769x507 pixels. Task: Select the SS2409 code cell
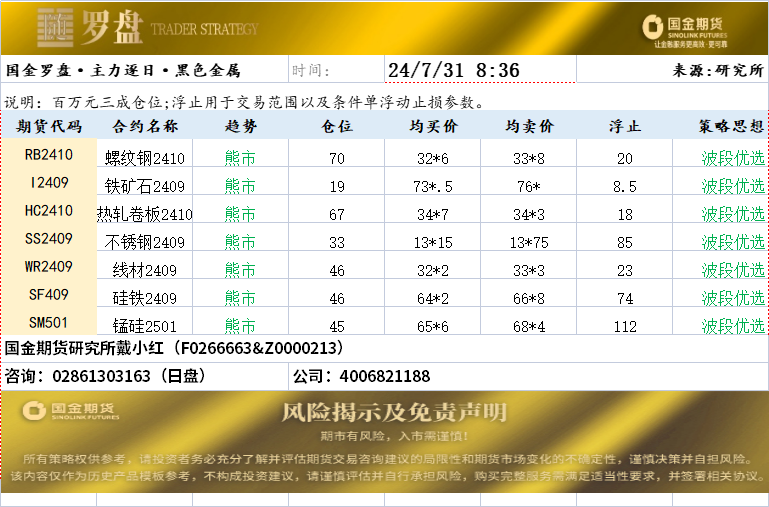click(x=49, y=239)
